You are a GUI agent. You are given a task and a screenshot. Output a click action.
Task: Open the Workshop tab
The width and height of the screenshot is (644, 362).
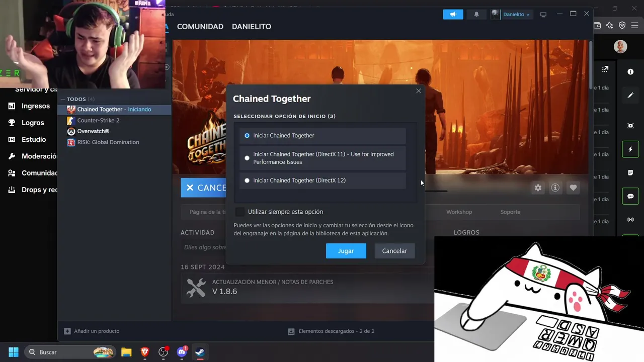click(x=459, y=212)
